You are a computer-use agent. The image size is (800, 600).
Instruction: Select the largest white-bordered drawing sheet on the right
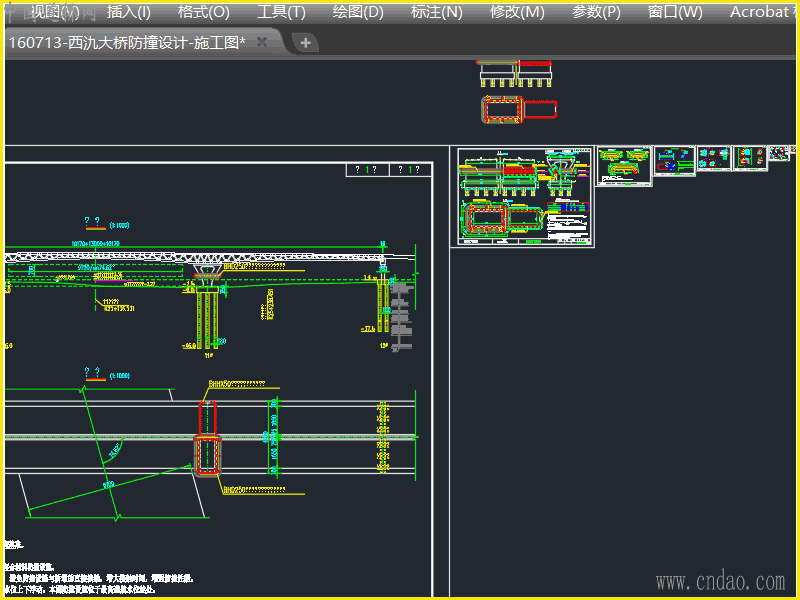(524, 197)
